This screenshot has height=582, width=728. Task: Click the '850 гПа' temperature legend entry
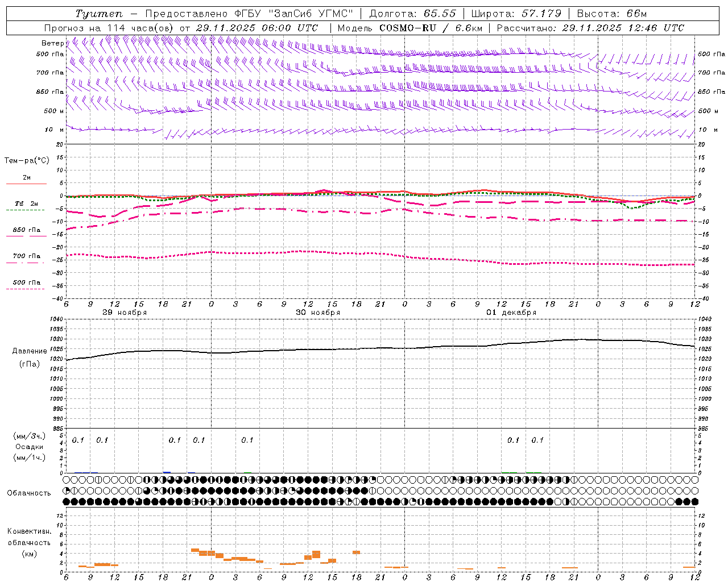pyautogui.click(x=26, y=230)
